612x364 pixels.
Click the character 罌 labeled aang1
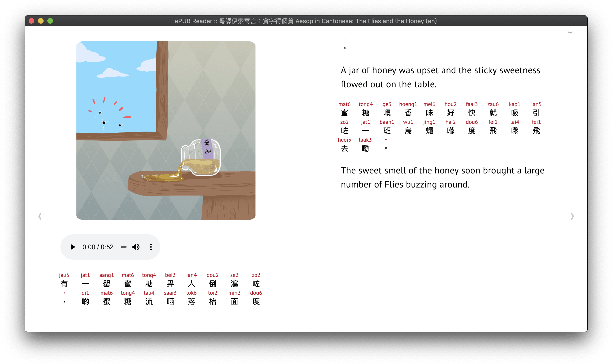pos(106,284)
